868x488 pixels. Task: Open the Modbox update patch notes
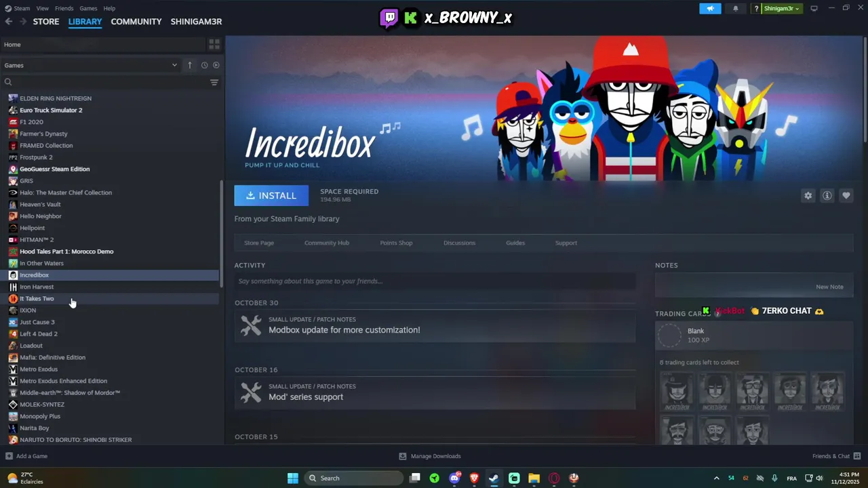pyautogui.click(x=435, y=326)
